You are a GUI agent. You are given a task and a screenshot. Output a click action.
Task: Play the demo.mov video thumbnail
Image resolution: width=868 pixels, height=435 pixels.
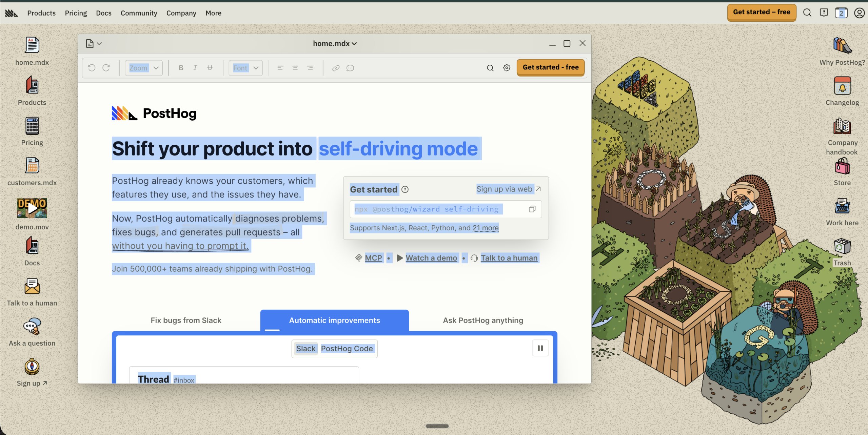(x=32, y=208)
